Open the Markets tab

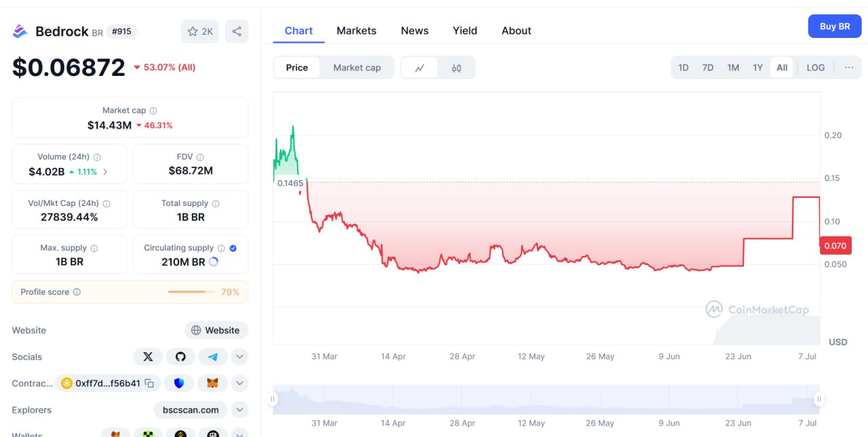[x=357, y=30]
